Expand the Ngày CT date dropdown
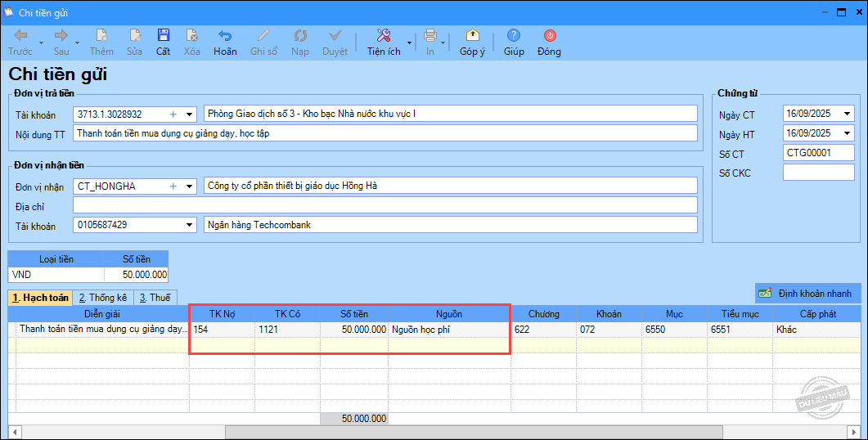The width and height of the screenshot is (868, 440). (847, 114)
